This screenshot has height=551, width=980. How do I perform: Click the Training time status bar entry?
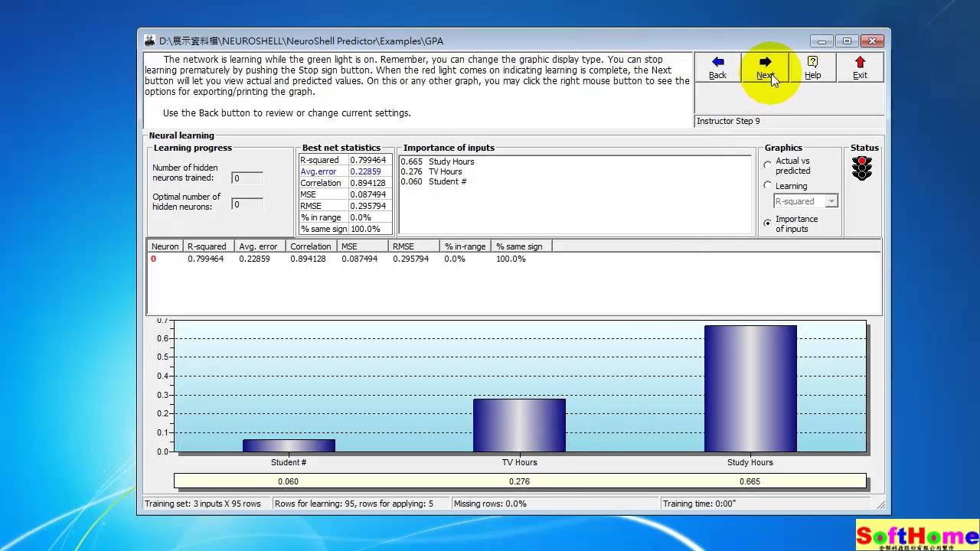[766, 504]
